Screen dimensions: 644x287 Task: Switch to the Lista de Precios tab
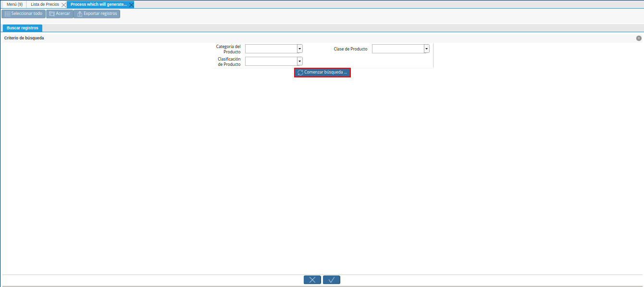pos(45,4)
